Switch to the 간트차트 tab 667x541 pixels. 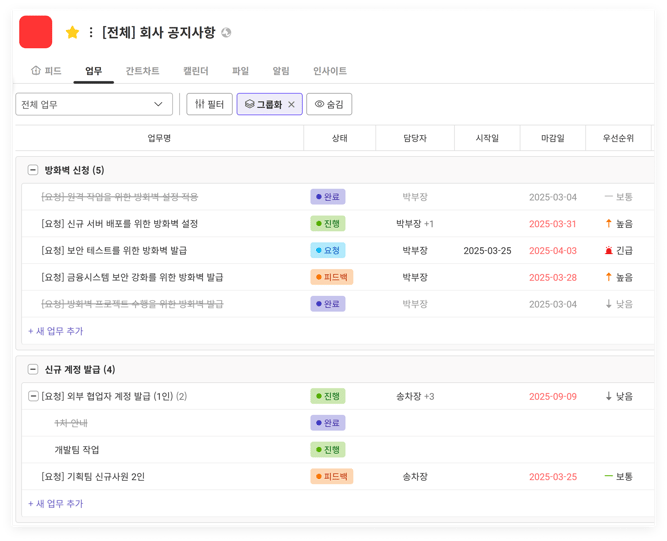[x=142, y=71]
